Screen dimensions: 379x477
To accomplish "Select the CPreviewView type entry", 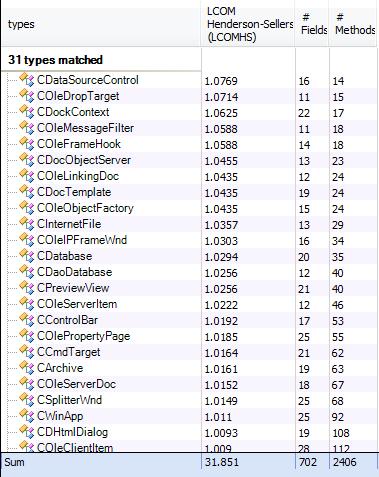I will pyautogui.click(x=73, y=288).
